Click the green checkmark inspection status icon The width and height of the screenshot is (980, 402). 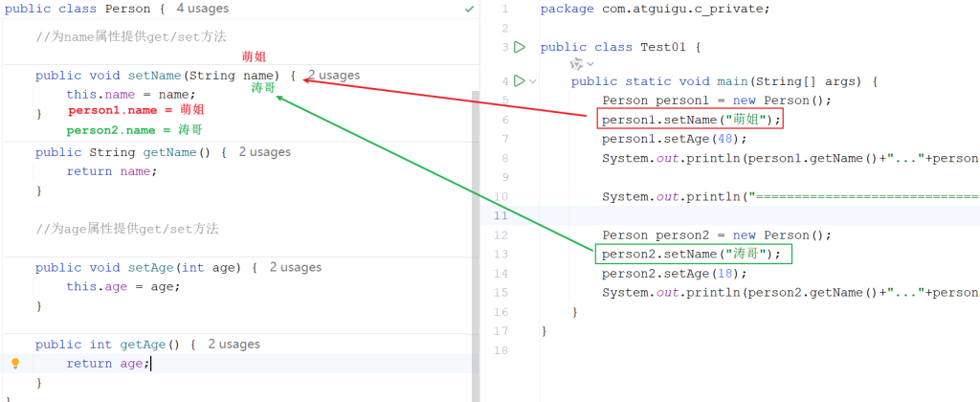(469, 9)
